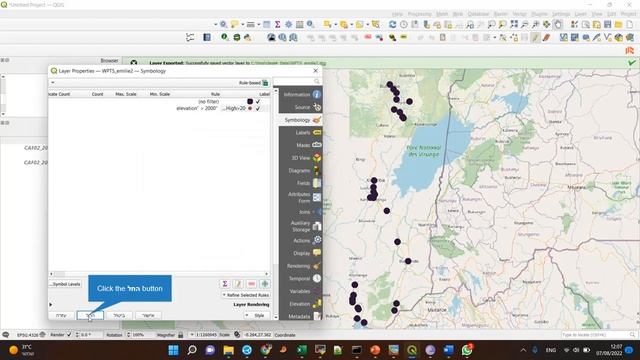The width and height of the screenshot is (640, 360).
Task: Switch to the Source tab
Action: point(301,107)
